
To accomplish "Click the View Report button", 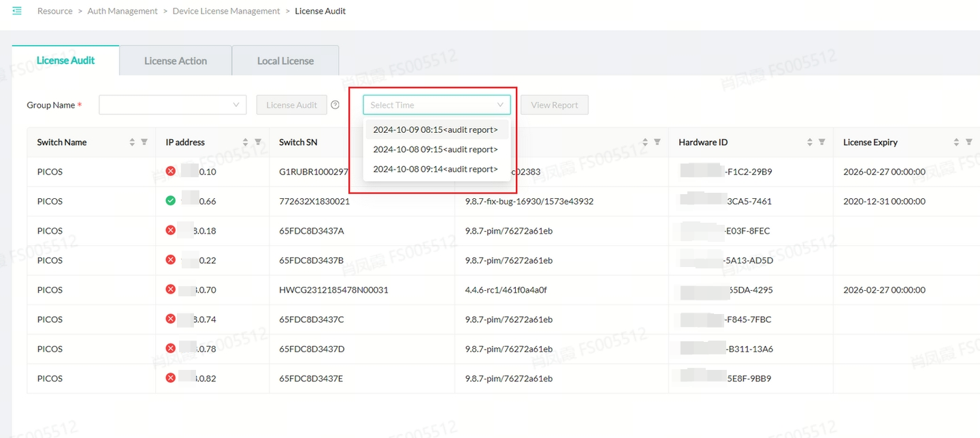I will [554, 105].
